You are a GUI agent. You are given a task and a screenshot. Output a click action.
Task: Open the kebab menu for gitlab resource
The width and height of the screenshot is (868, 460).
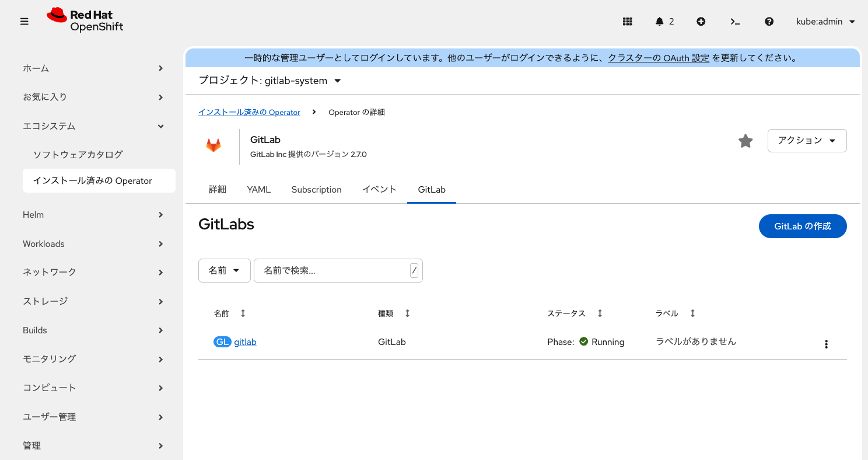pyautogui.click(x=826, y=344)
